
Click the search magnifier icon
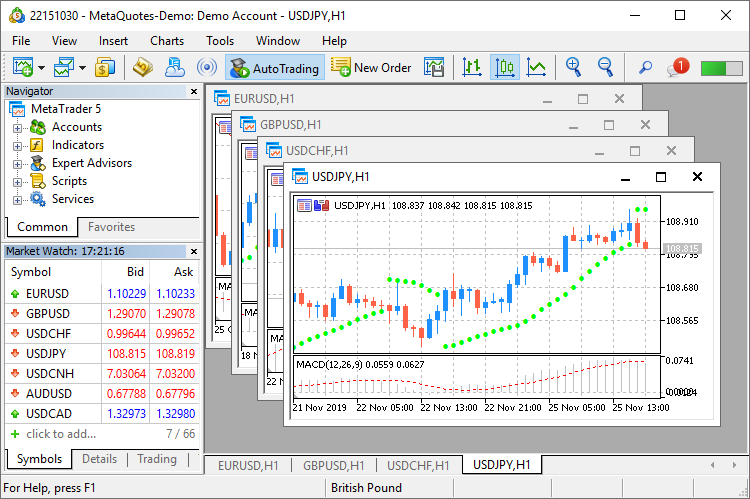pos(645,68)
